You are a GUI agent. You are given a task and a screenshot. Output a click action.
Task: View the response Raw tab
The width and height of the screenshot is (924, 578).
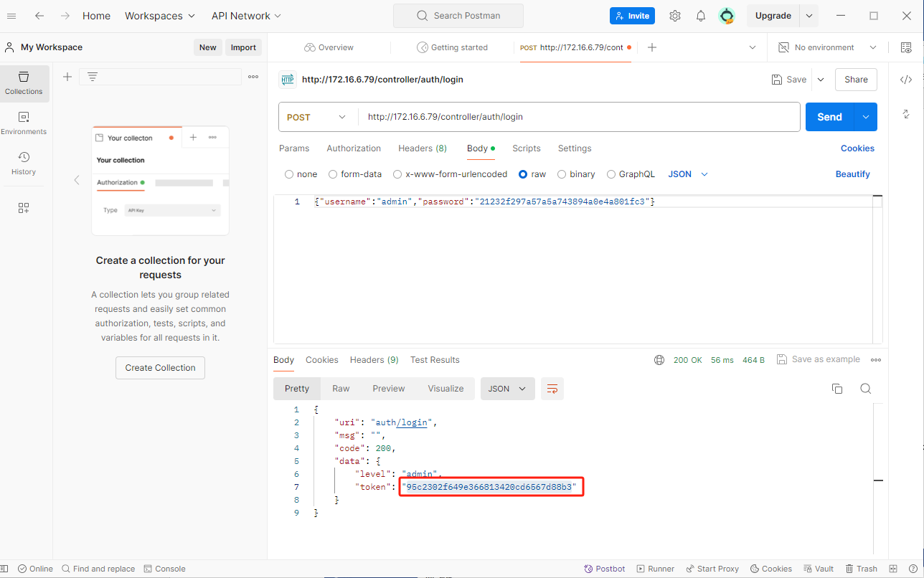pos(341,389)
